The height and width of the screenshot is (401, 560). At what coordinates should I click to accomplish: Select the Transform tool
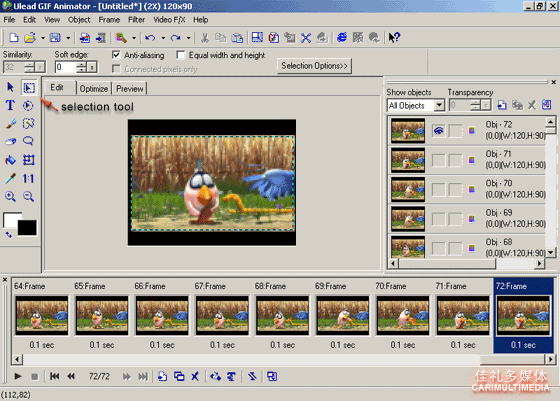[x=28, y=160]
